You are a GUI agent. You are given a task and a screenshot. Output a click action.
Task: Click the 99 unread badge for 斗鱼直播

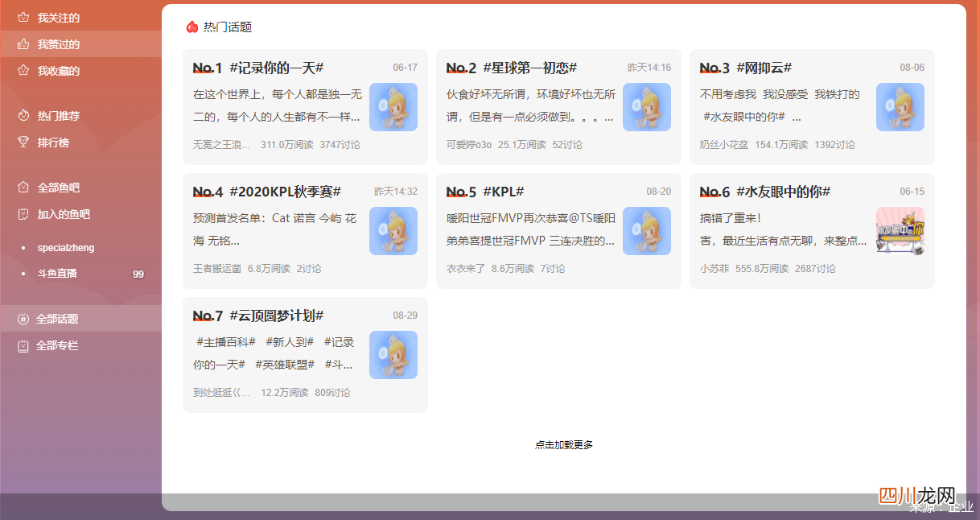click(x=138, y=274)
